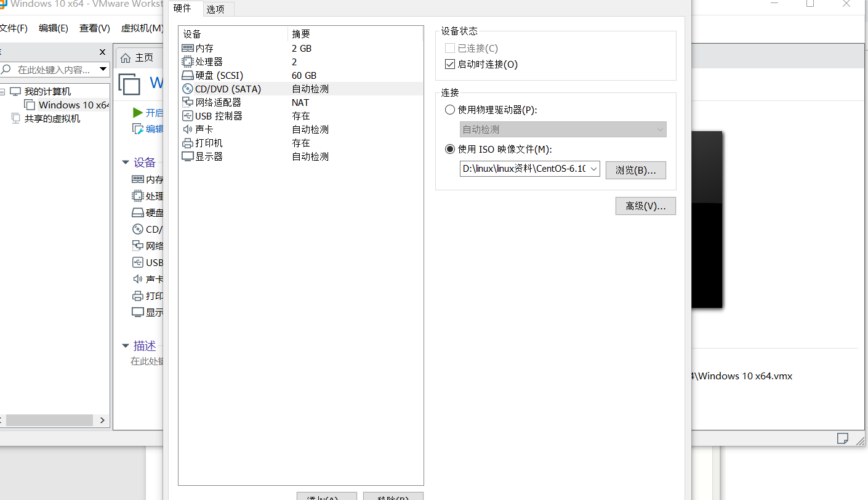This screenshot has height=500, width=868.
Task: Collapse the 设备 section triangle
Action: (126, 163)
